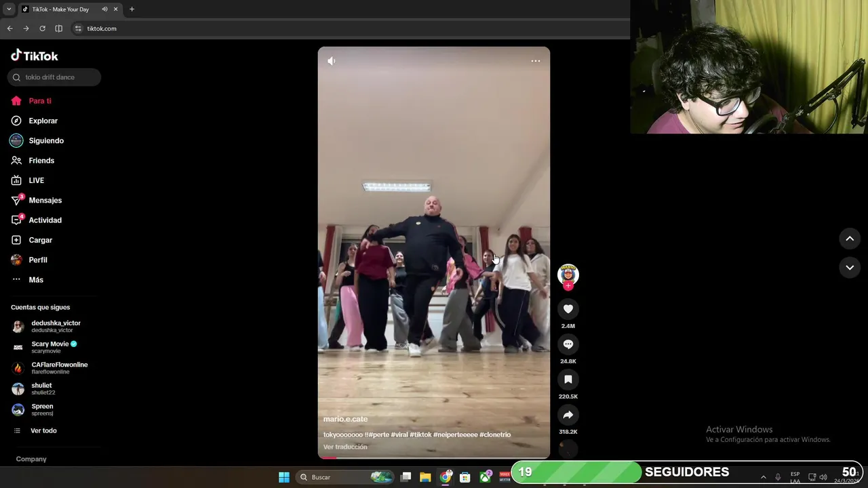This screenshot has width=868, height=488.
Task: Open the creator's profile avatar beside the video
Action: tap(568, 274)
